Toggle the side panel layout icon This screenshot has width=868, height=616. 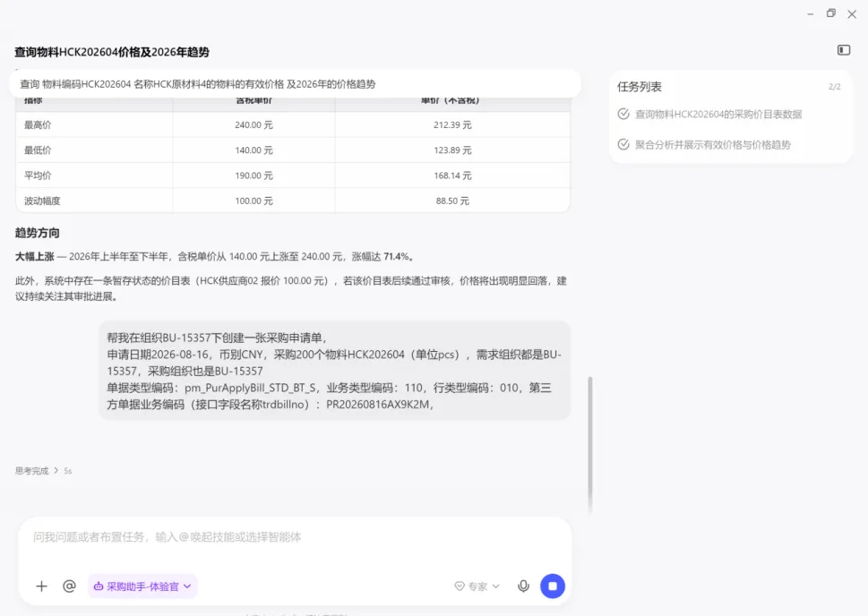point(843,50)
